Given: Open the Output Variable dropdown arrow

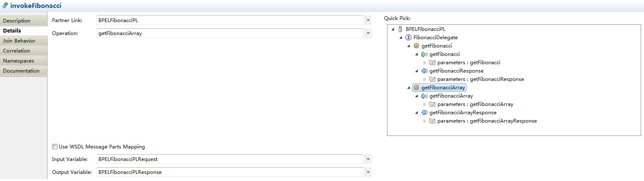Looking at the screenshot, I should [368, 172].
